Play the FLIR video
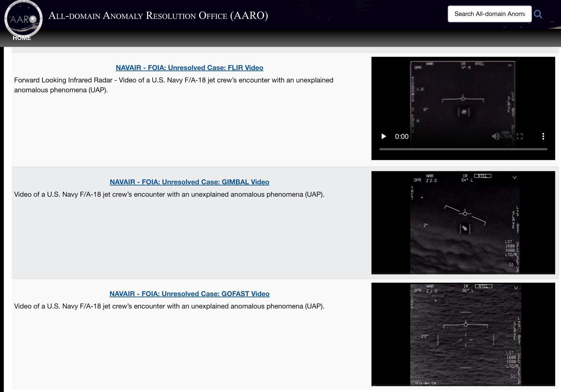This screenshot has height=392, width=561. tap(384, 136)
